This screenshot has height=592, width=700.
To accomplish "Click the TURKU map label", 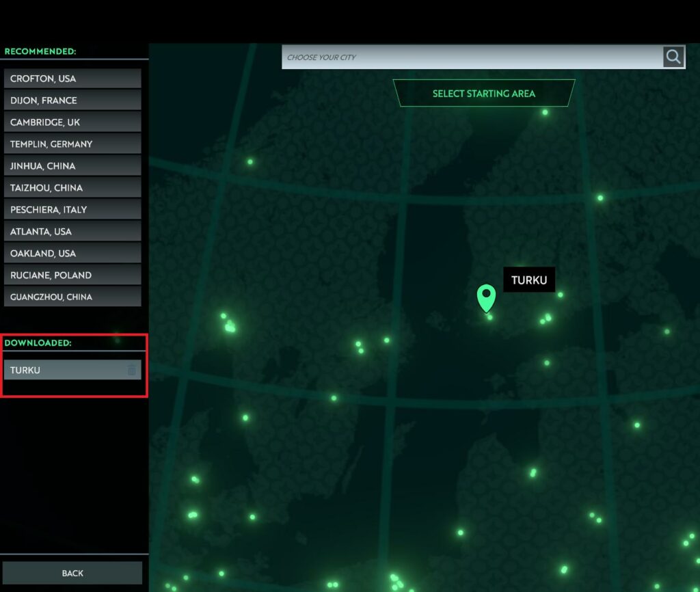I will pos(529,280).
